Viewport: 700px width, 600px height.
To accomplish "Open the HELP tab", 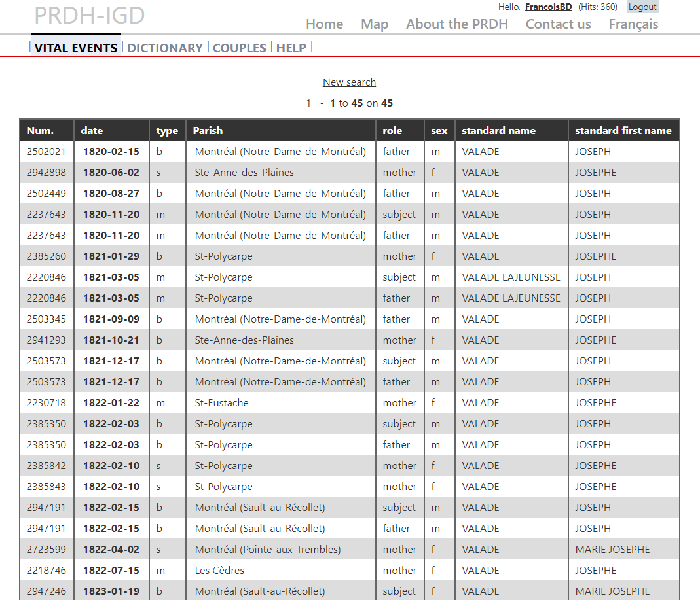I will click(291, 48).
